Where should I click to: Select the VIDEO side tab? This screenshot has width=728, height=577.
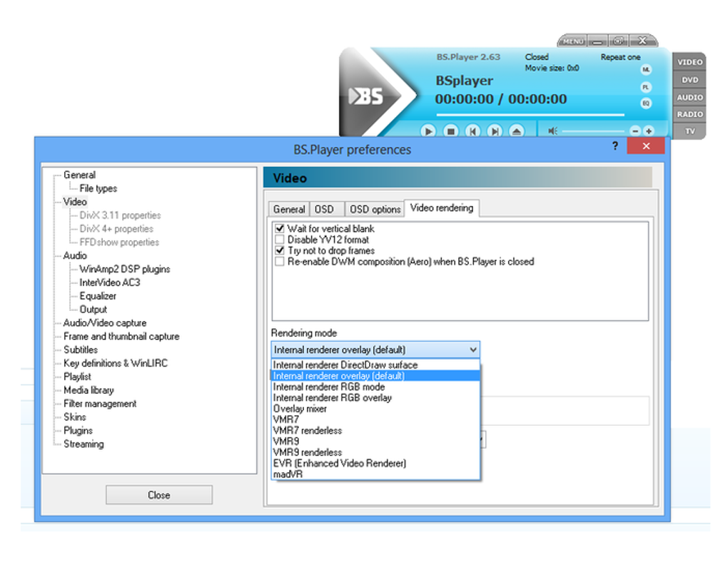coord(689,62)
